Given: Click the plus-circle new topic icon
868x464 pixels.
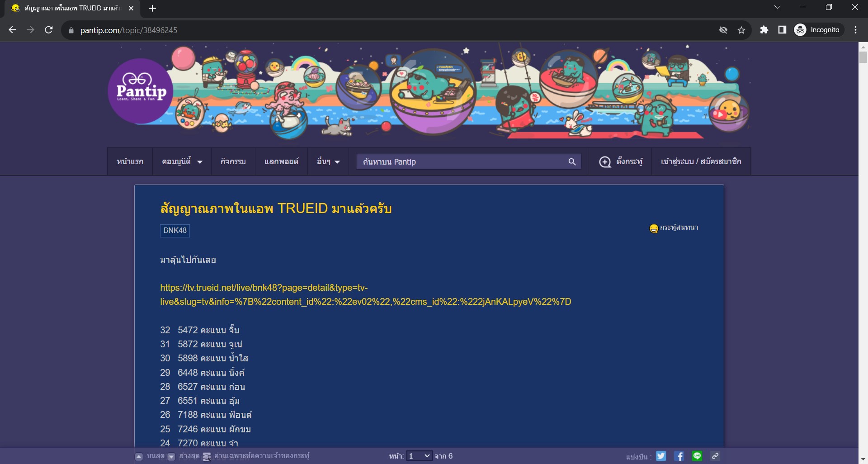Looking at the screenshot, I should click(605, 161).
